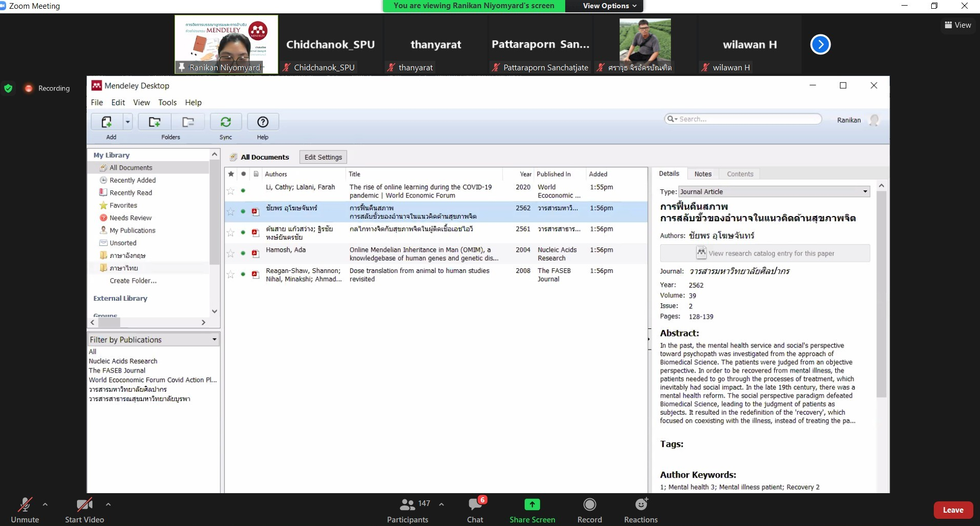Click the Add document toolbar icon
The height and width of the screenshot is (526, 980).
(107, 122)
